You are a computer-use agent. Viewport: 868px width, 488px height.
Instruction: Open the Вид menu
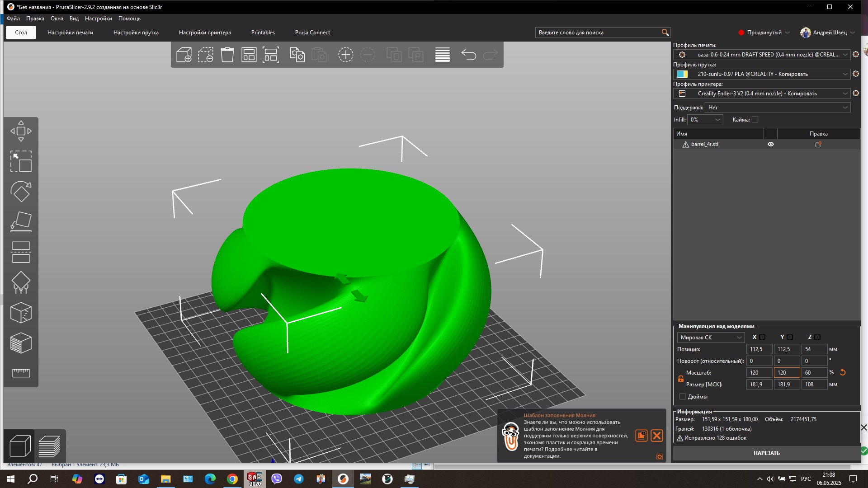point(74,19)
